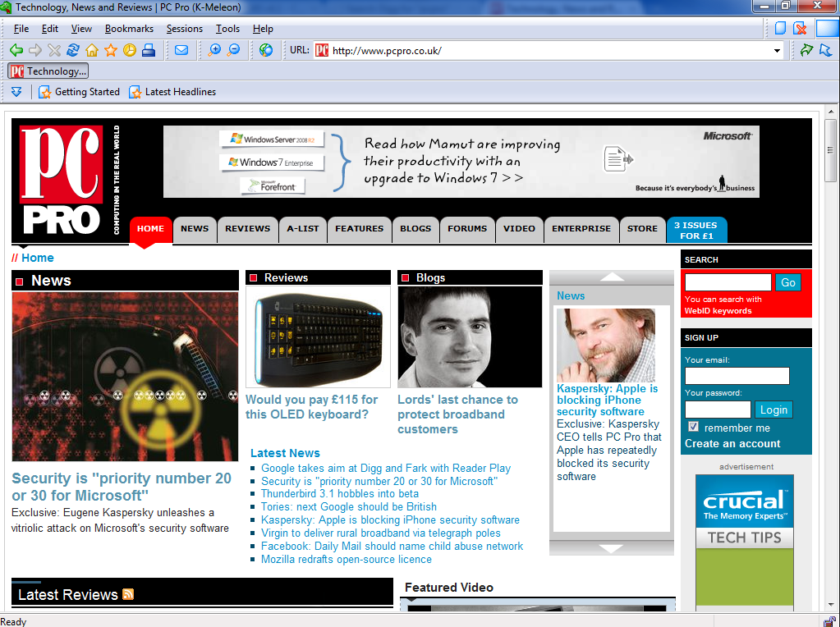
Task: Click the Zoom in magnifier icon
Action: coord(214,50)
